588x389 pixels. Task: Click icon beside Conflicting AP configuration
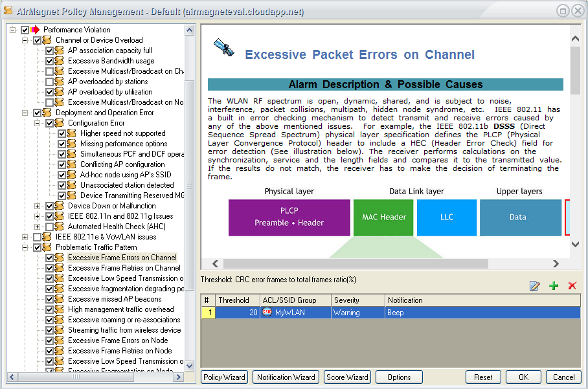pyautogui.click(x=72, y=164)
